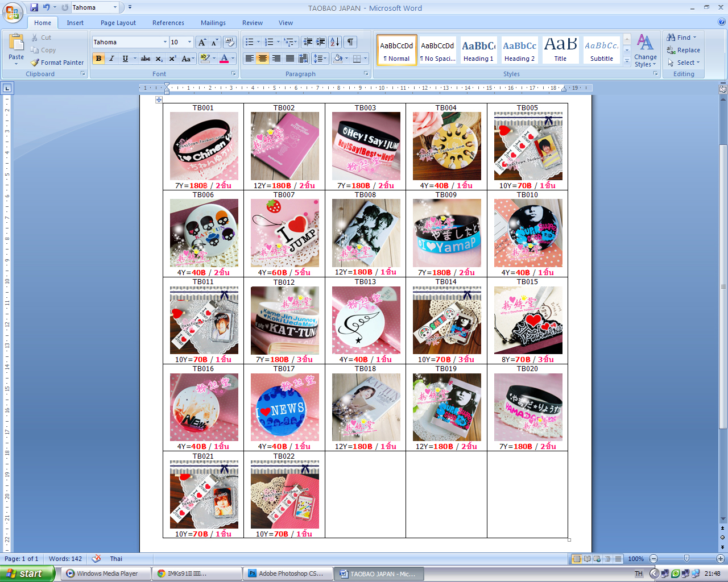Image resolution: width=728 pixels, height=582 pixels.
Task: Open the Mailings tab
Action: coord(213,23)
